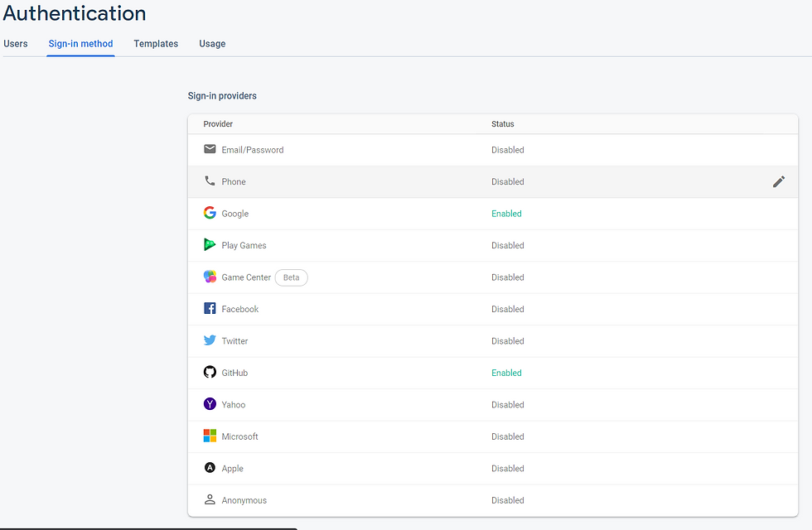Click the Twitter bird icon
Viewport: 812px width, 530px height.
click(210, 340)
